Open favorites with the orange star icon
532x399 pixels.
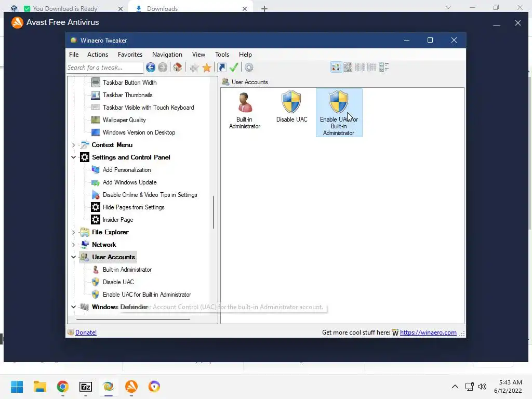tap(207, 68)
